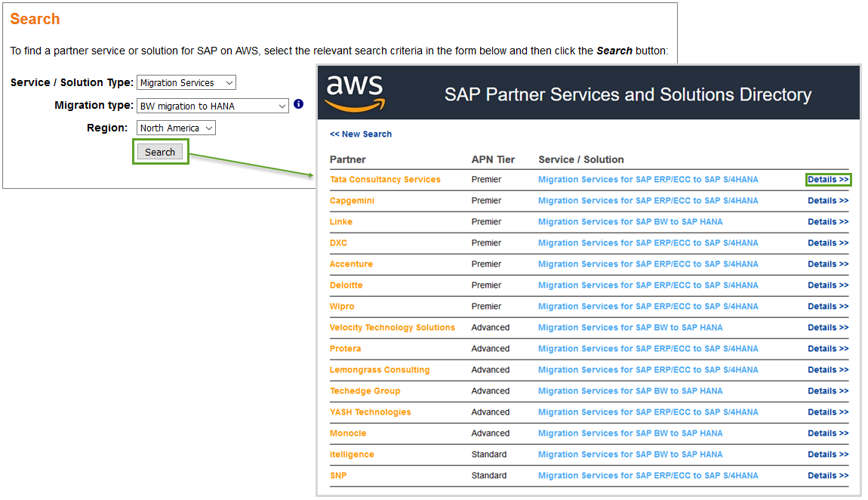Open Accenture's SAP ERP/ECC to S/4HANA service link
868x500 pixels.
[648, 264]
